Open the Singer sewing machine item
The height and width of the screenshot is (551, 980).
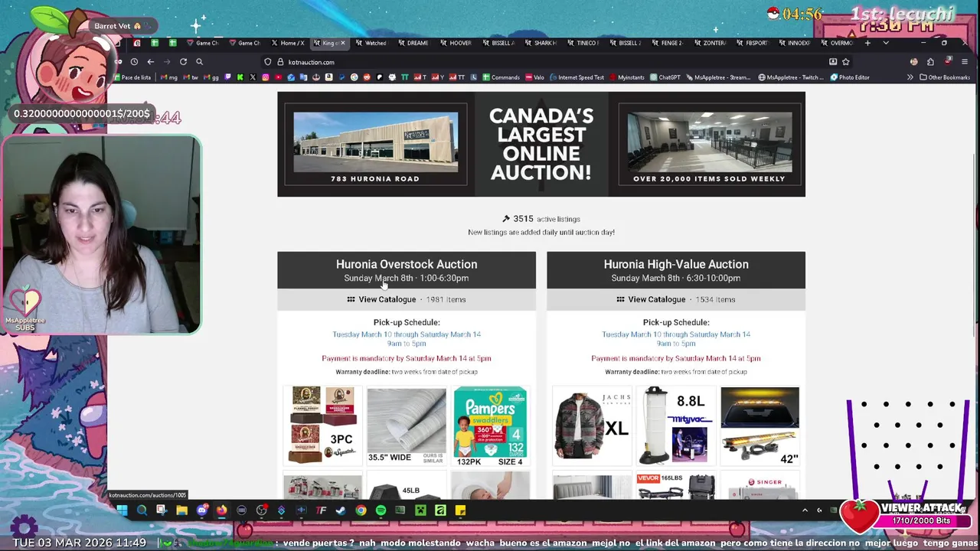[x=759, y=487]
